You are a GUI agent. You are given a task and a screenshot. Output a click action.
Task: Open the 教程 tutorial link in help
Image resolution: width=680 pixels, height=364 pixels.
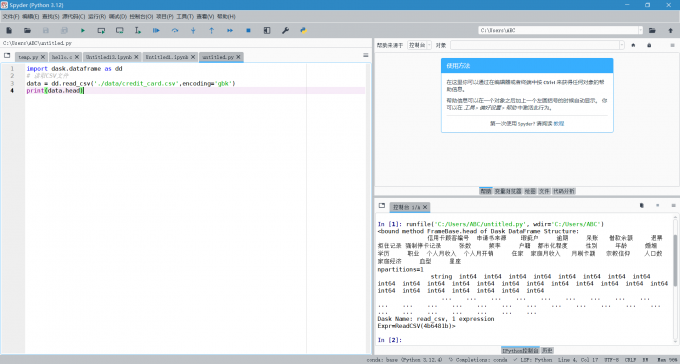click(559, 124)
